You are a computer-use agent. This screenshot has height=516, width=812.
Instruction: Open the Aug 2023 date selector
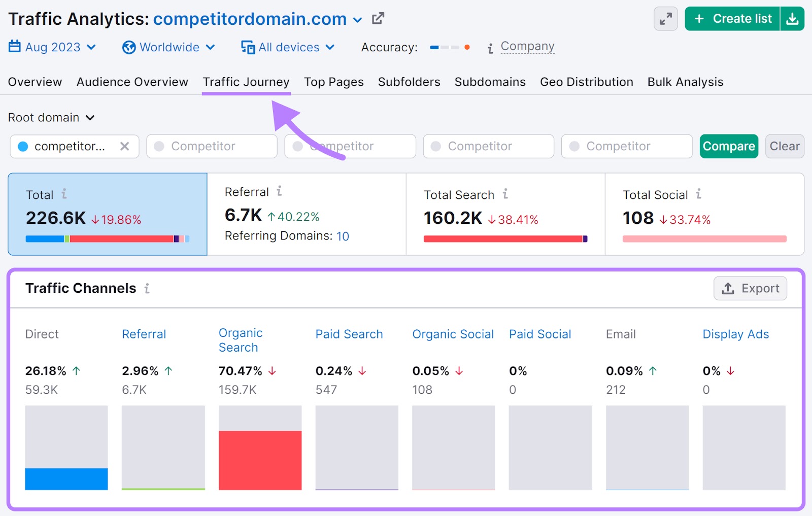(53, 47)
